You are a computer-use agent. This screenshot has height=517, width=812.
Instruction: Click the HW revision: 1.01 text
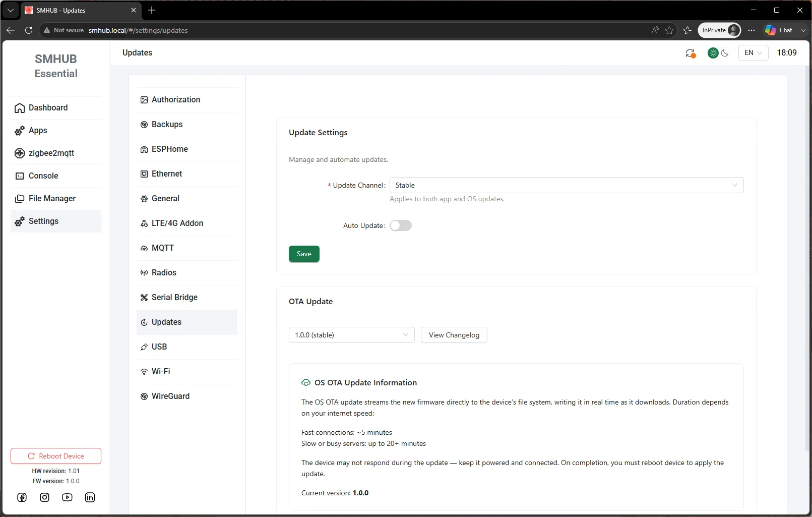pyautogui.click(x=56, y=471)
